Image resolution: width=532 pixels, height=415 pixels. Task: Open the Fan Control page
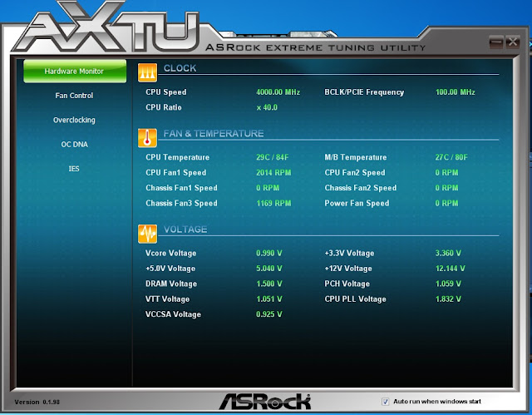(x=74, y=96)
